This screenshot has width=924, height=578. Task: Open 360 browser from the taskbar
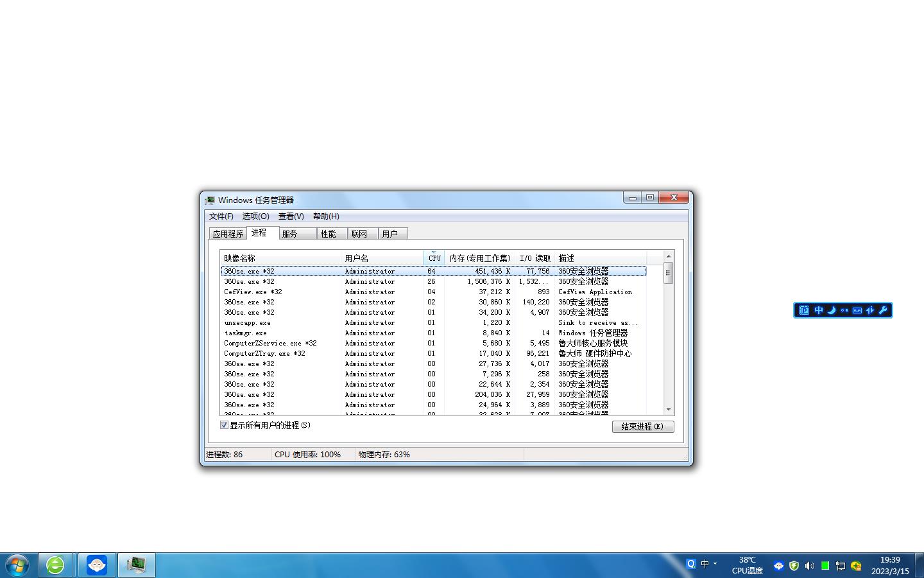coord(55,565)
